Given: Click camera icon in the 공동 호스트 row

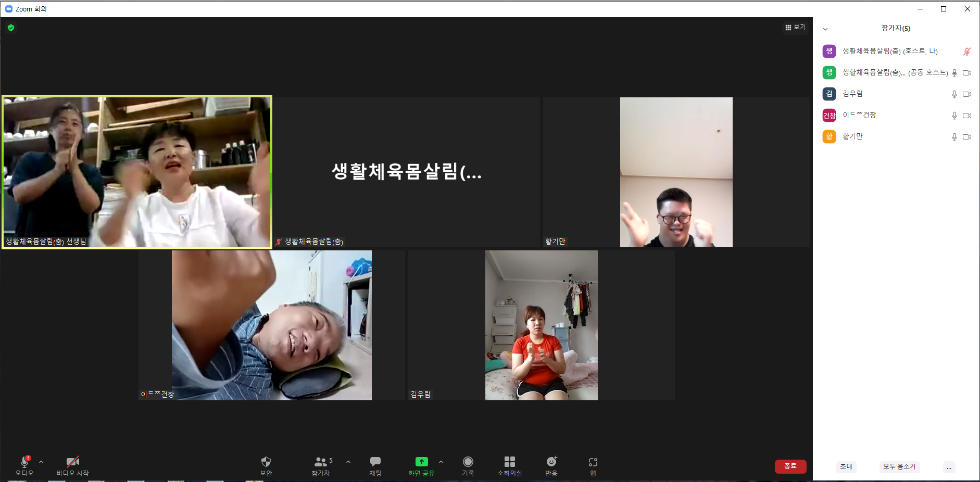Looking at the screenshot, I should 967,73.
